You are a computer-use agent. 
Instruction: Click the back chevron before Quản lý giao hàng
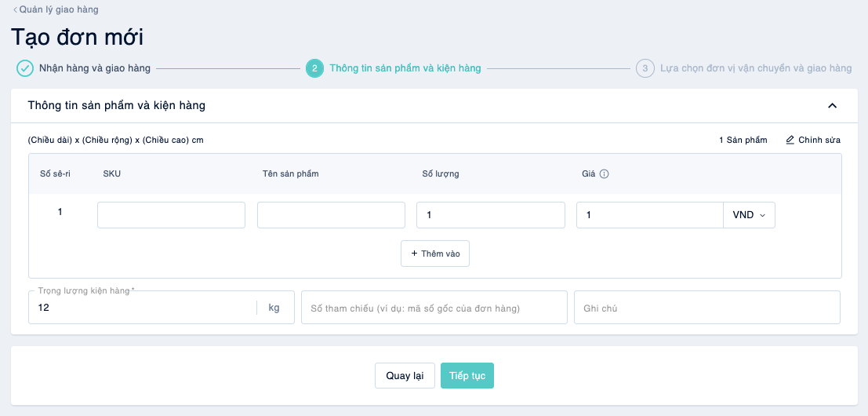coord(15,9)
